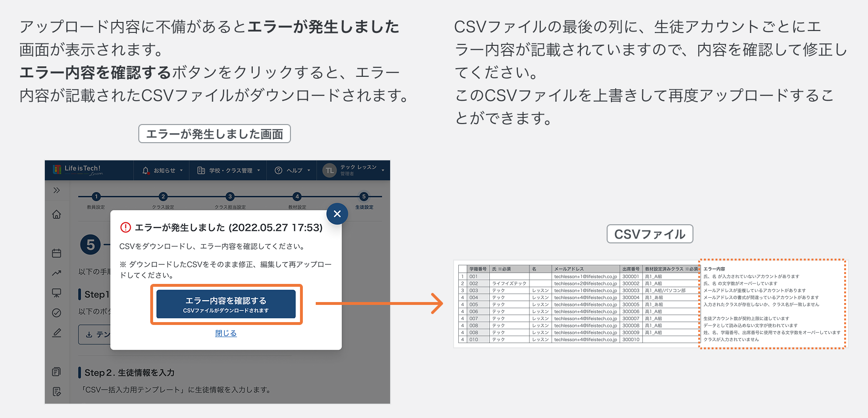Open the document-edit icon at sidebar bottom
Image resolution: width=868 pixels, height=418 pixels.
[57, 392]
